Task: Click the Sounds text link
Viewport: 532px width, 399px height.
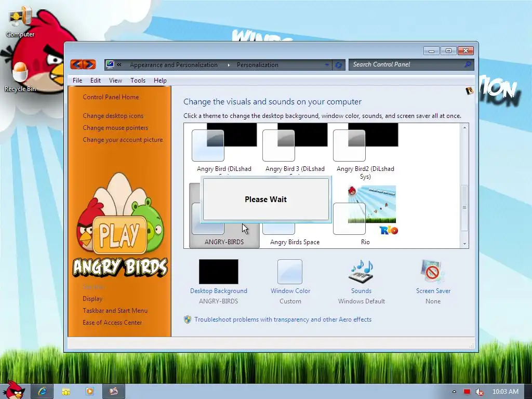Action: pos(362,291)
